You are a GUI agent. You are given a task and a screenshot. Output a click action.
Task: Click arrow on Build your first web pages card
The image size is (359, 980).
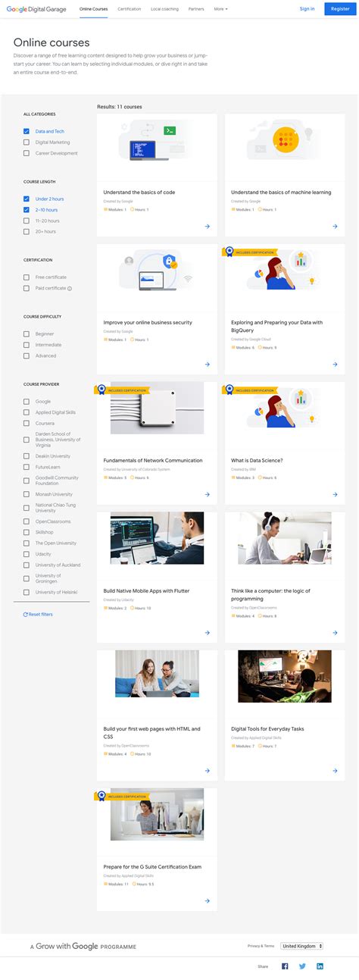(208, 770)
